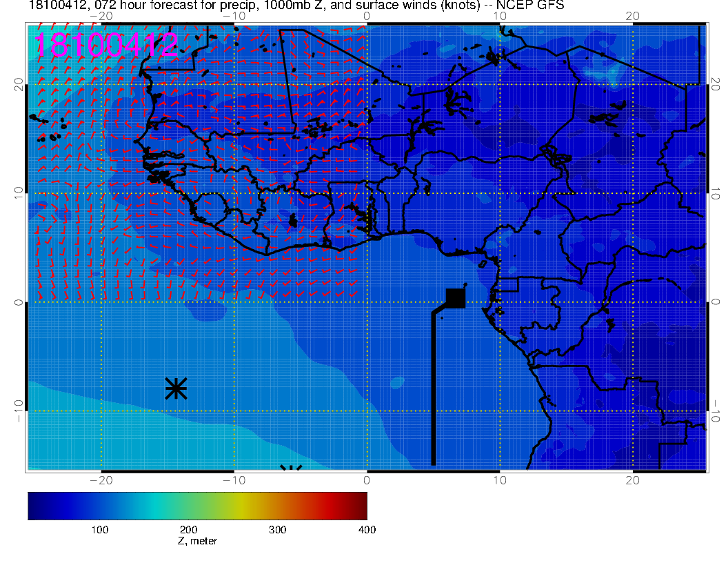Click the "Z, meter" colorbar label
The height and width of the screenshot is (563, 728).
(x=197, y=541)
